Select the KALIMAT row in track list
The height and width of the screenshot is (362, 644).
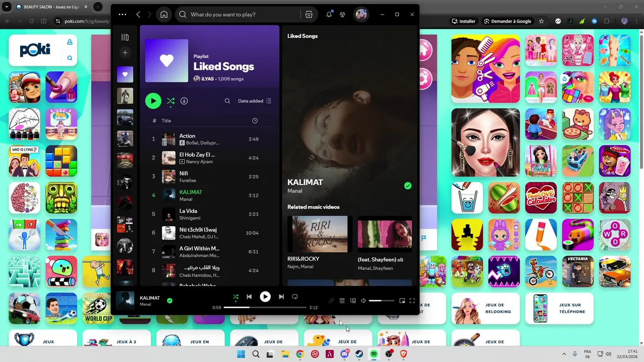pos(209,195)
